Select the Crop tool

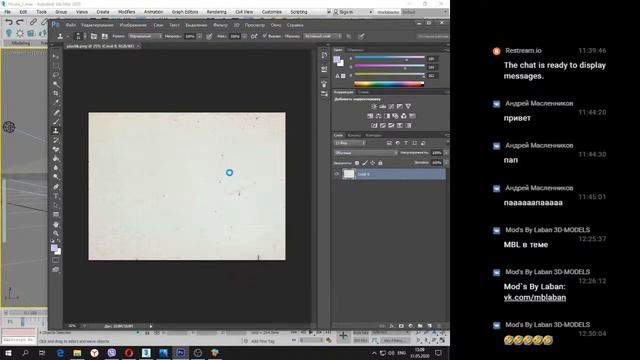click(56, 93)
